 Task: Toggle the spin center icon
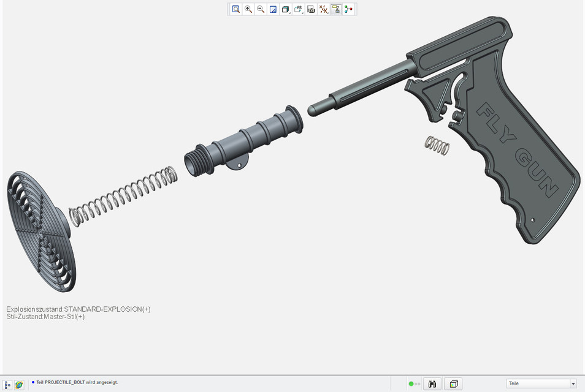coord(349,9)
